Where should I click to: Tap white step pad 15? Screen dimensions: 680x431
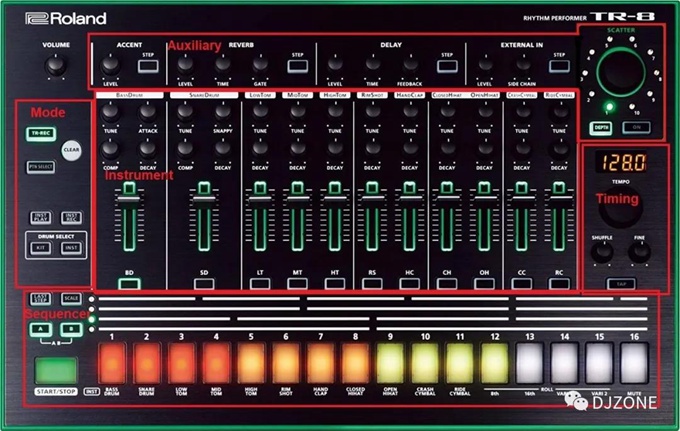(x=599, y=363)
